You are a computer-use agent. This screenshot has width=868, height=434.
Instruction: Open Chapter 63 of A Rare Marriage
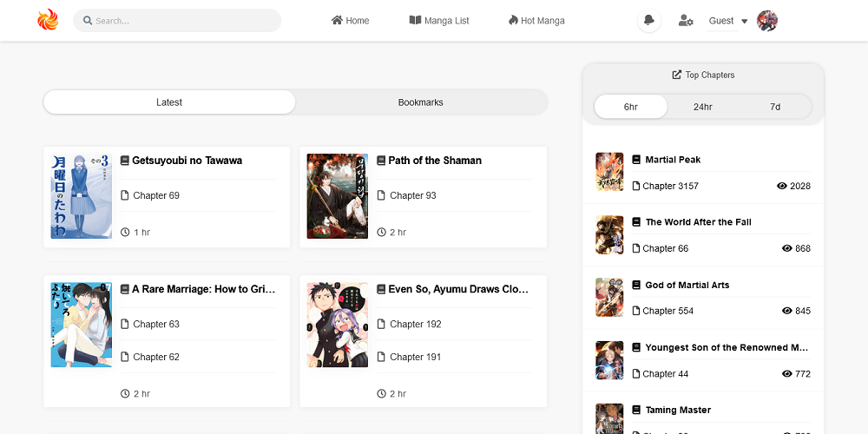pos(156,324)
